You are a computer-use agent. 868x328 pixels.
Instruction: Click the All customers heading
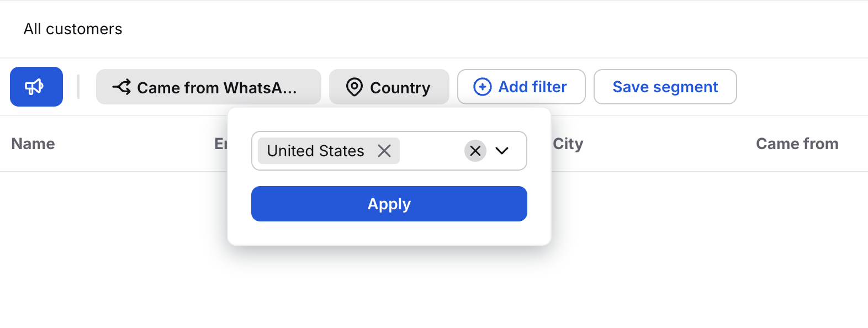pyautogui.click(x=73, y=29)
